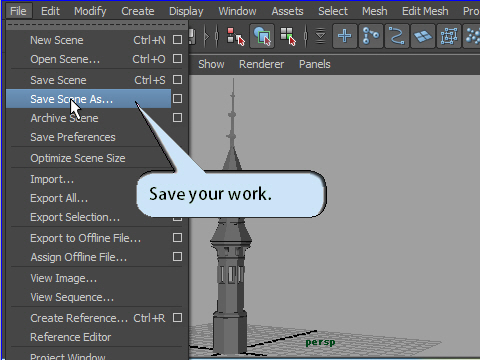Click Select by hierarchy mode icon
Image resolution: width=480 pixels, height=360 pixels.
coord(236,36)
